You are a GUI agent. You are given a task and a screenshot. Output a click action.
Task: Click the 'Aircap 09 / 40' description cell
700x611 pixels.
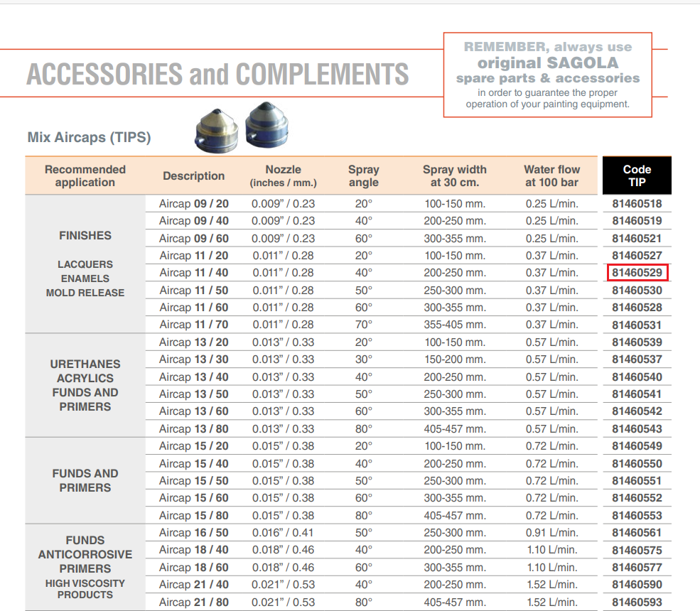194,220
